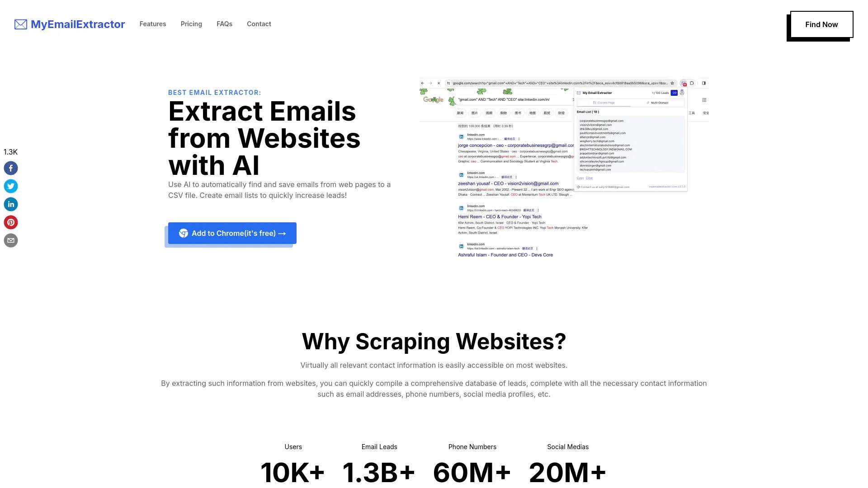868x488 pixels.
Task: Click the Pinterest share icon
Action: pos(11,222)
